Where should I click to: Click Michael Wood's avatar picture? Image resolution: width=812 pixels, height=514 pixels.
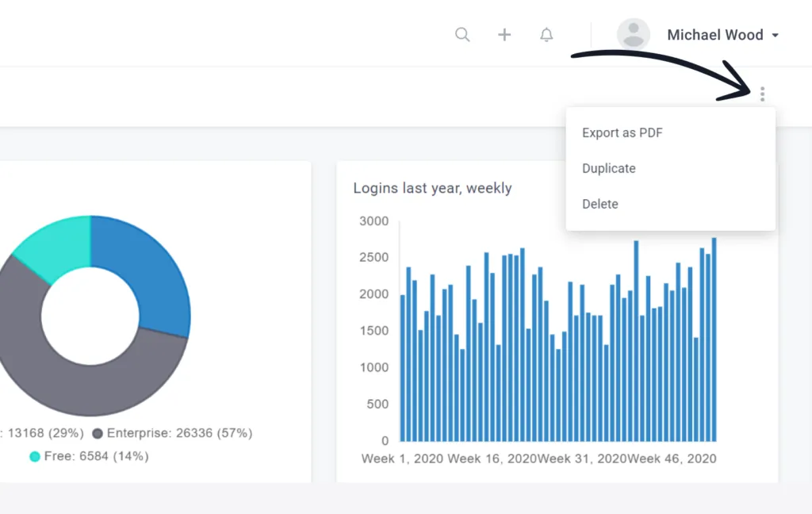634,35
